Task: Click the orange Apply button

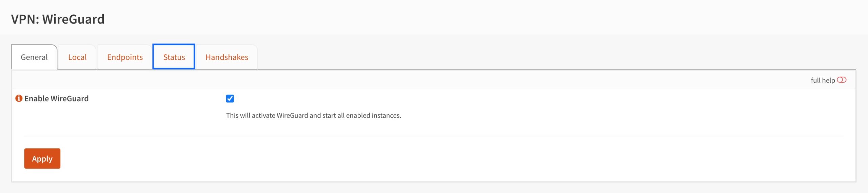Action: (42, 158)
